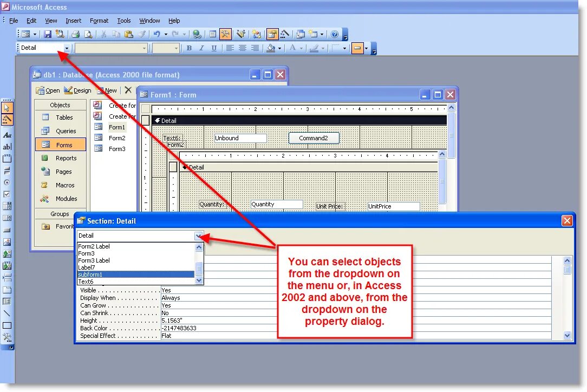The image size is (587, 392).
Task: Click the Fill/Back Color paint bucket
Action: pyautogui.click(x=271, y=48)
